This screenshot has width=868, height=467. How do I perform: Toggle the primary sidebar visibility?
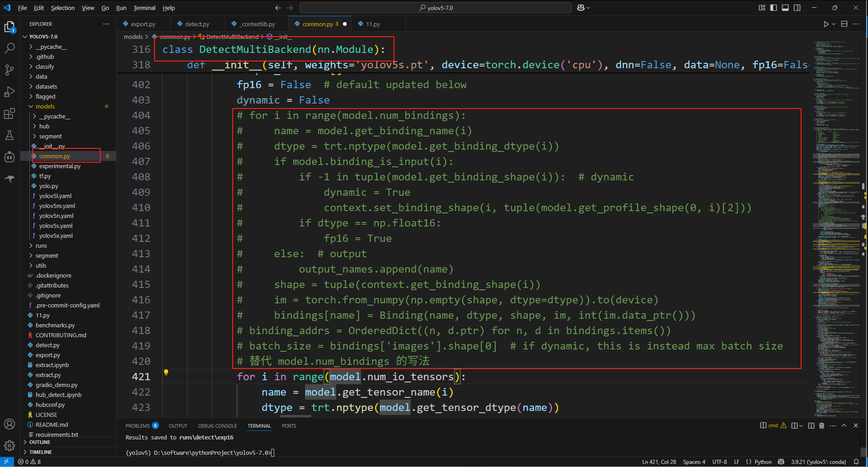pyautogui.click(x=774, y=8)
